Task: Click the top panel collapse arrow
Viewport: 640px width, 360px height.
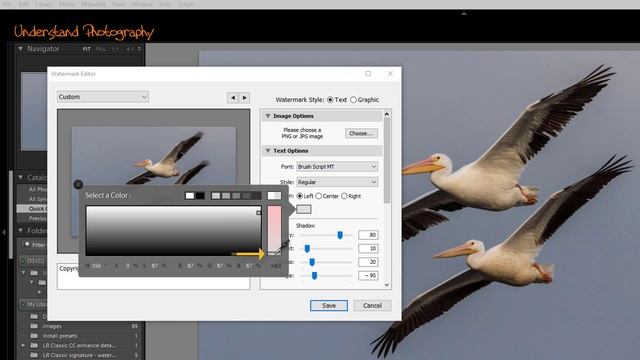Action: click(464, 13)
